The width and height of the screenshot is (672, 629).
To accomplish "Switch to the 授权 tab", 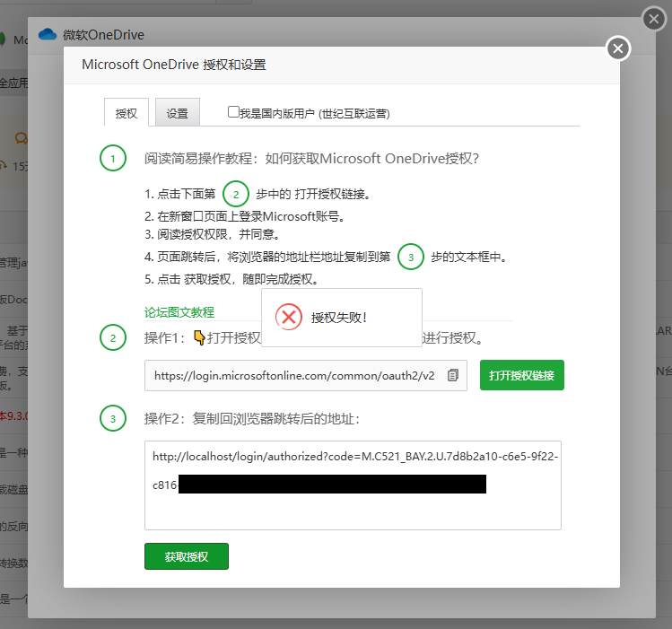I will tap(127, 113).
